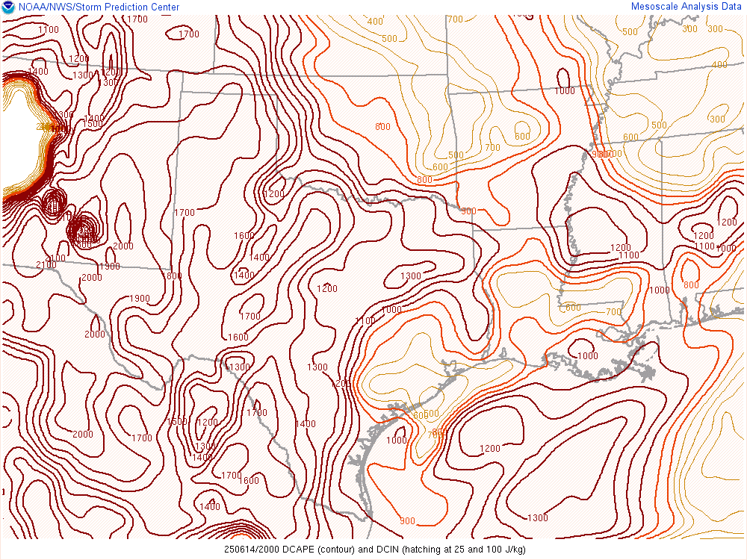Click the 1000 label in southeastern Louisiana
This screenshot has width=747, height=560.
click(x=588, y=356)
